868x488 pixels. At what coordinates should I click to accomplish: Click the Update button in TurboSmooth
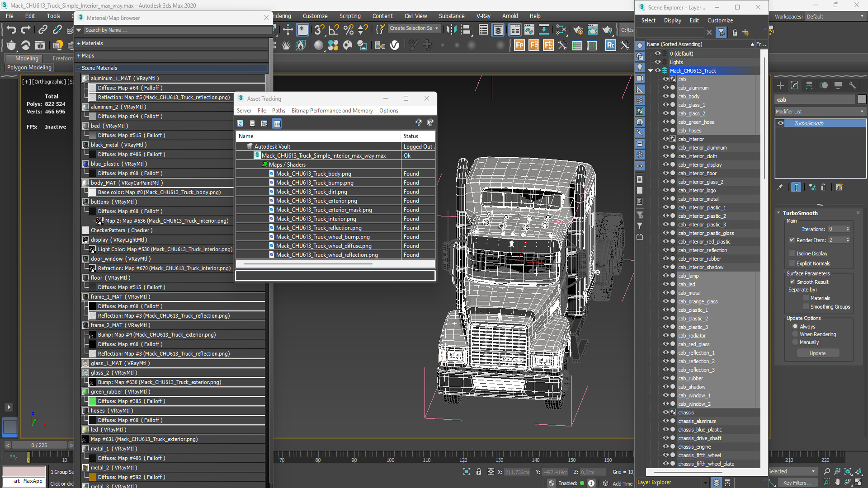[x=817, y=353]
